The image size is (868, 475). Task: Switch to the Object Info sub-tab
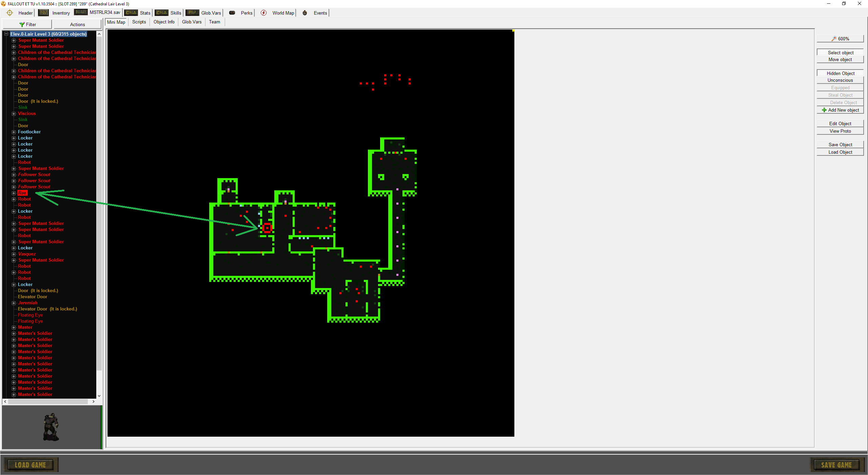point(164,22)
